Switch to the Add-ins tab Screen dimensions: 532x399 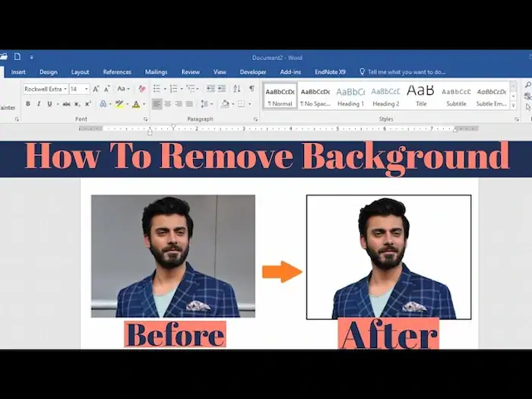click(x=290, y=72)
